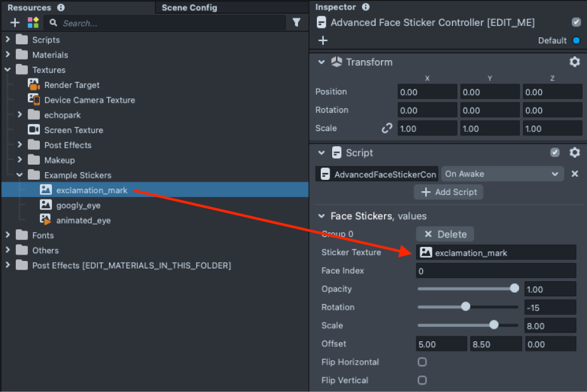This screenshot has width=587, height=392.
Task: Collapse the Example Stickers folder
Action: [x=20, y=175]
